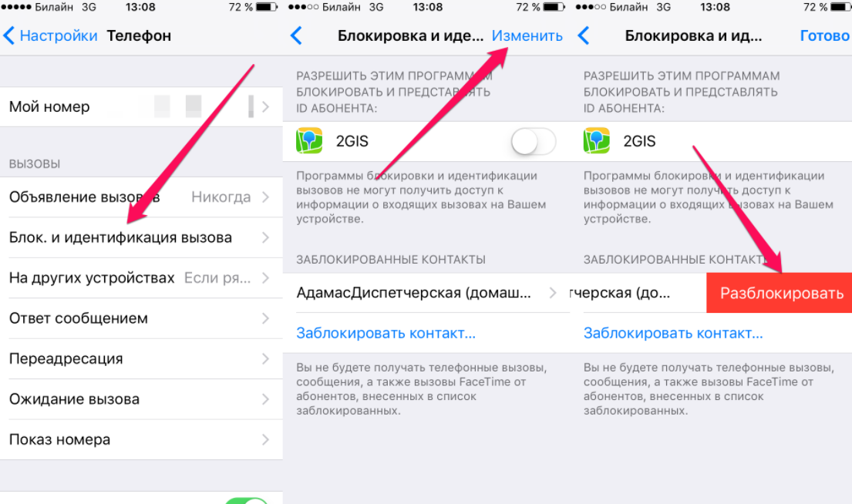Tap 2GIS app icon in middle panel
852x504 pixels.
[309, 141]
